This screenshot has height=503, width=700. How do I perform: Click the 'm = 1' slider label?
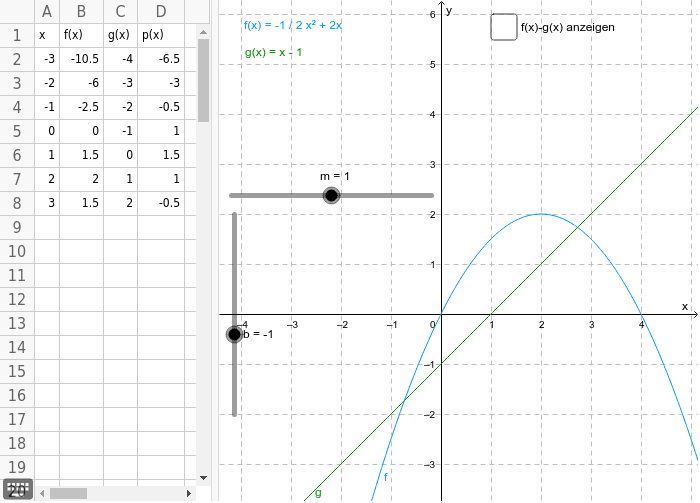tap(335, 176)
